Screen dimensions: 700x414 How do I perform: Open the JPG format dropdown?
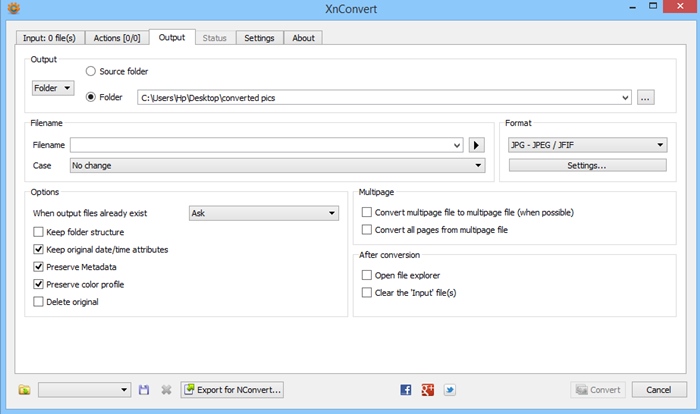588,145
